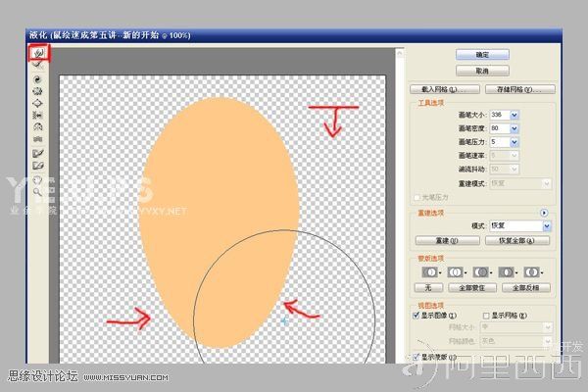Click the 无 mask button
Screen dimensions: 588x392
[428, 288]
